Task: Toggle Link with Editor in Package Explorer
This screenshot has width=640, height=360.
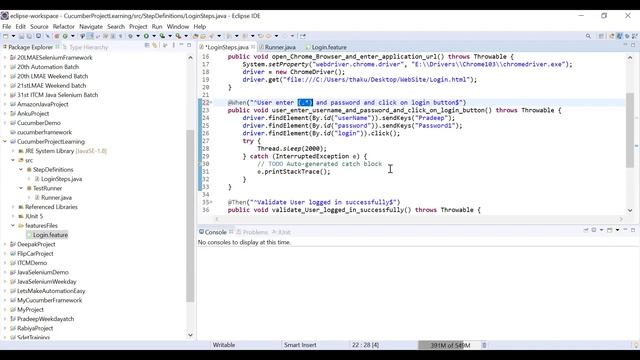Action: coord(155,45)
